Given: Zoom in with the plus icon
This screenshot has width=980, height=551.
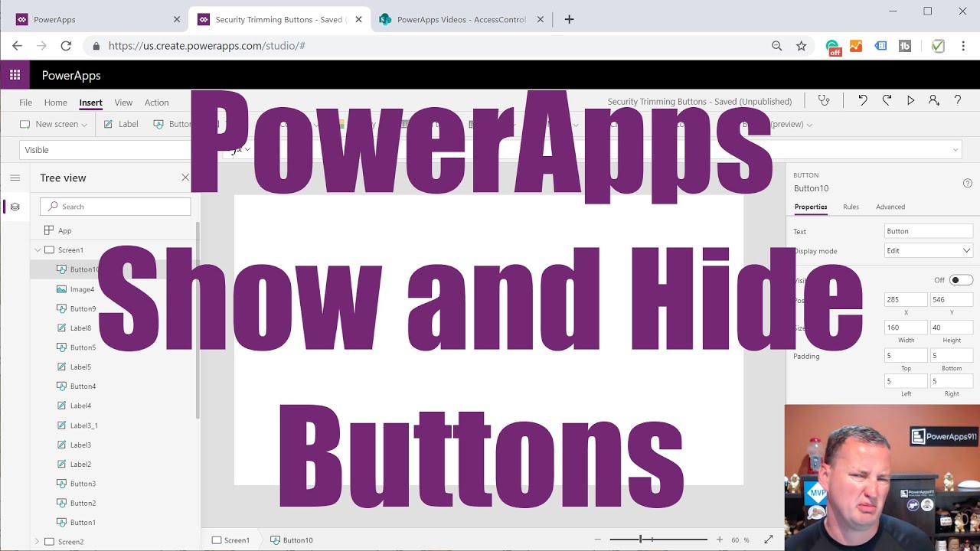Looking at the screenshot, I should coord(720,540).
